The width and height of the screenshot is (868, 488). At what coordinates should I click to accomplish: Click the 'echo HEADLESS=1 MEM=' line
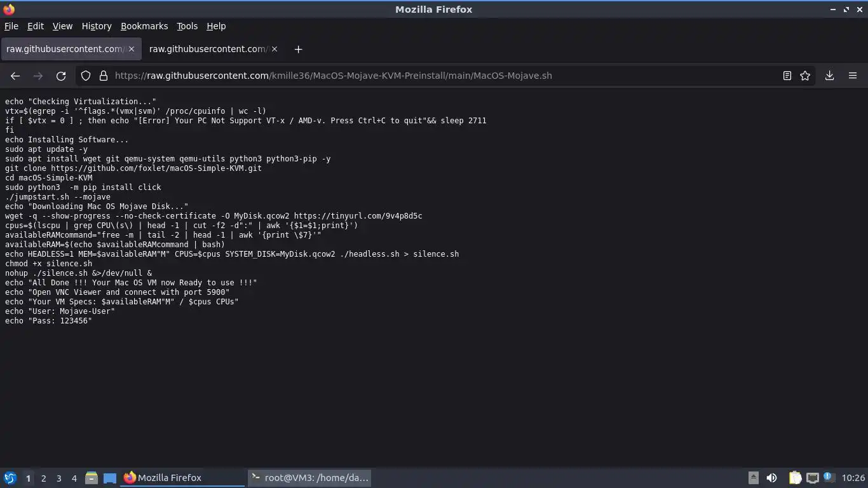pos(232,254)
